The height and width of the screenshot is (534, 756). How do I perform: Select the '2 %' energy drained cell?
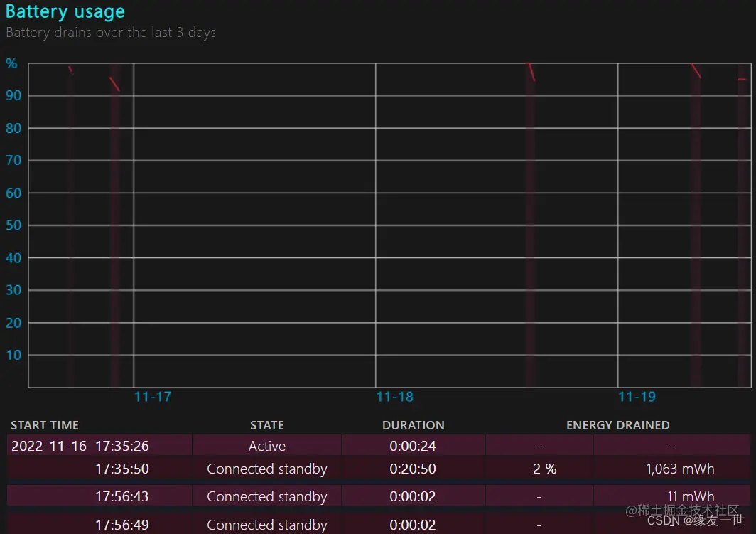[539, 469]
